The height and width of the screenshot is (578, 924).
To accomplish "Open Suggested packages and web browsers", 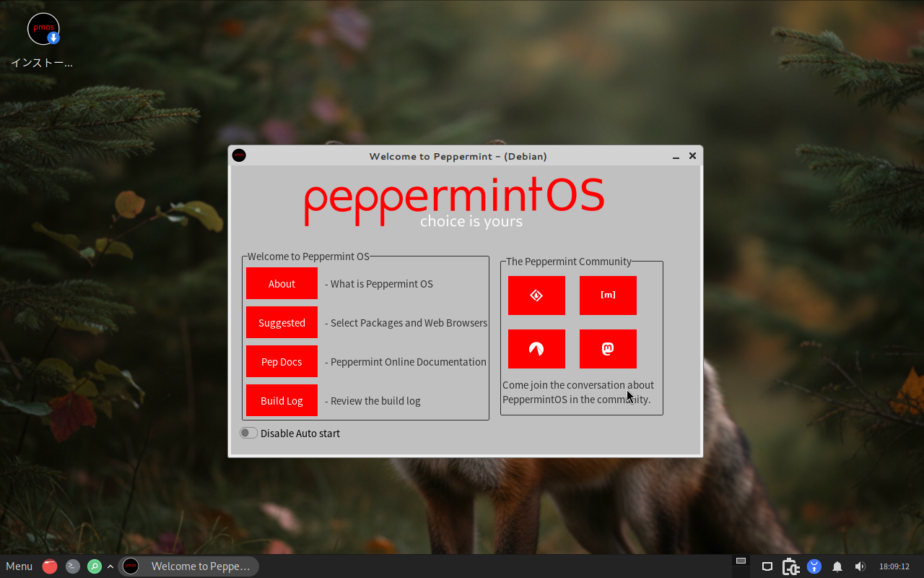I will coord(282,322).
